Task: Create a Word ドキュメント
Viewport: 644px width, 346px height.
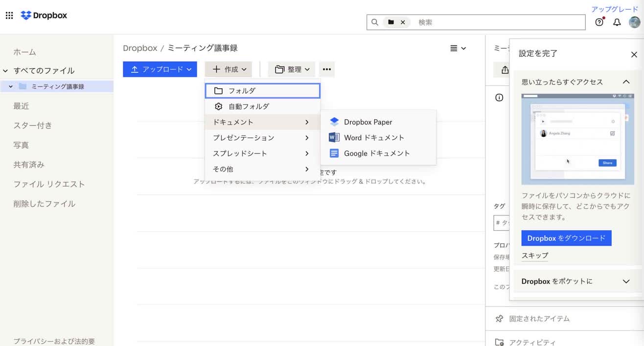Action: coord(378,138)
